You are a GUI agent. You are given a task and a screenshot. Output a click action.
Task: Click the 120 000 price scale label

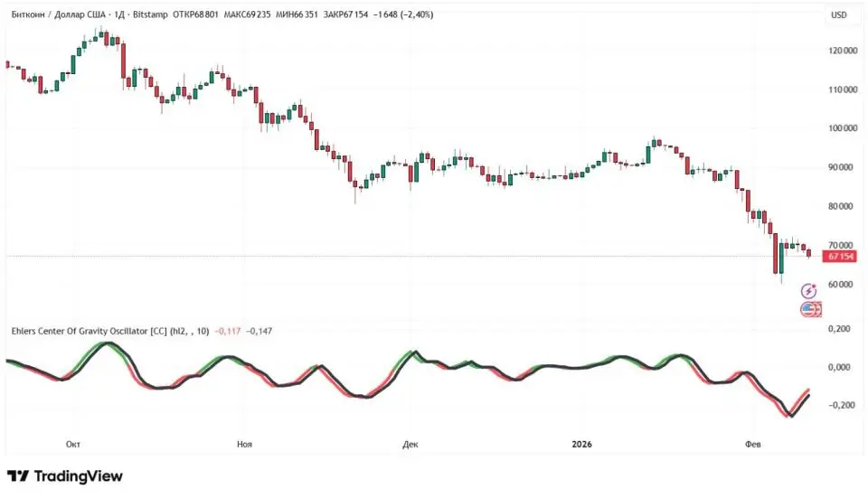pos(842,51)
